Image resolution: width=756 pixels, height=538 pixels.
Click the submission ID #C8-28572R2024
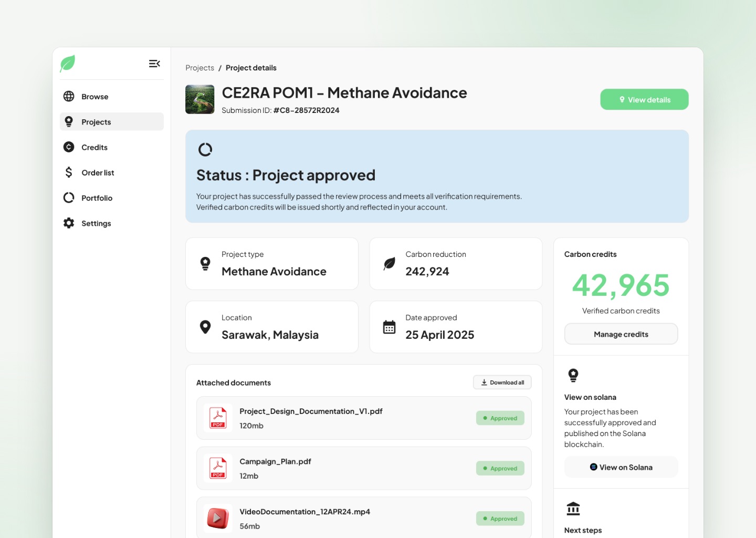[306, 110]
